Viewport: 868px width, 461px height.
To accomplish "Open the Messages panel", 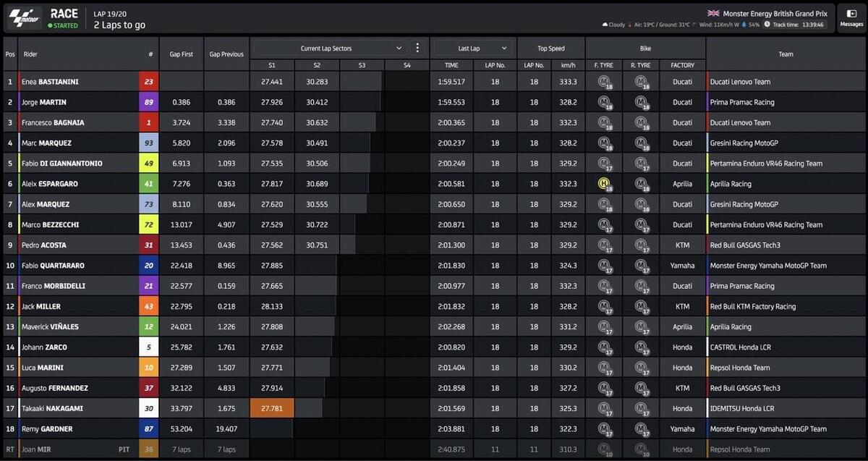I will [851, 18].
